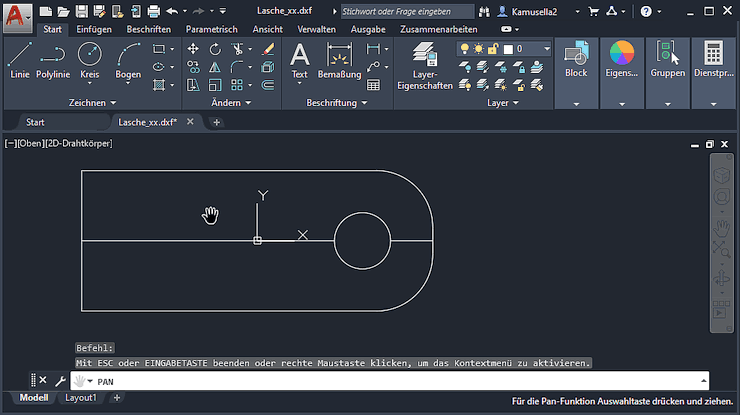The image size is (740, 415).
Task: Click the turn all layers on icon
Action: (x=465, y=85)
